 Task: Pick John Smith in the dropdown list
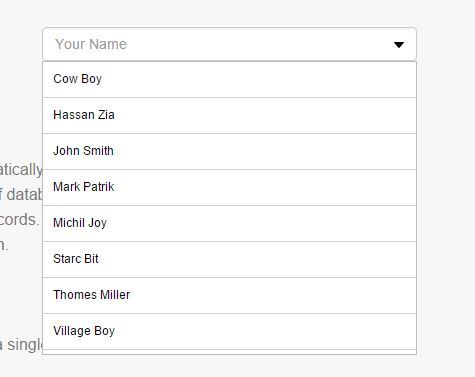click(229, 152)
